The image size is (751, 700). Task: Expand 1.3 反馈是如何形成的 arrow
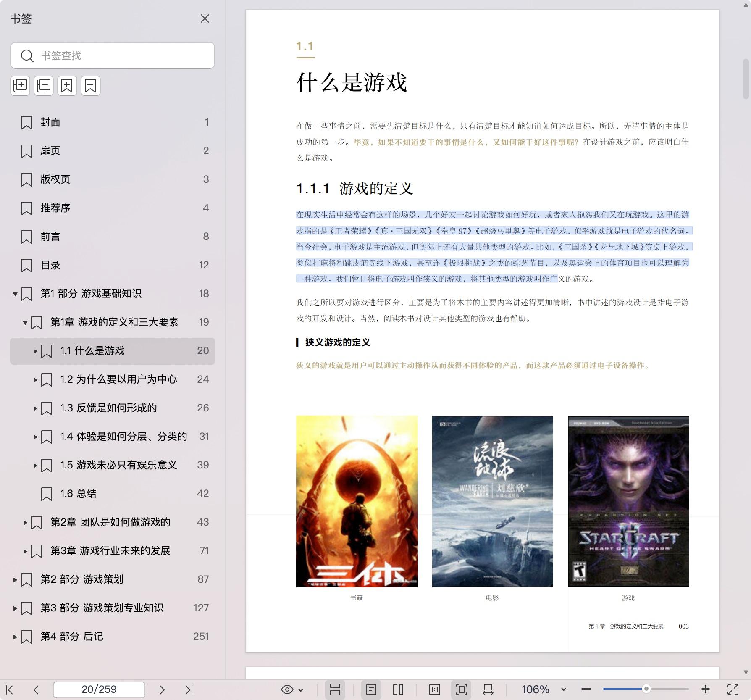click(x=35, y=408)
